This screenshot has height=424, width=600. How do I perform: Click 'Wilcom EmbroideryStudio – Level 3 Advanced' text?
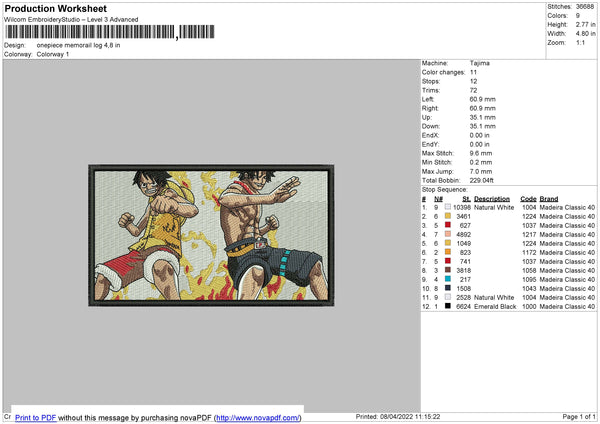click(71, 20)
